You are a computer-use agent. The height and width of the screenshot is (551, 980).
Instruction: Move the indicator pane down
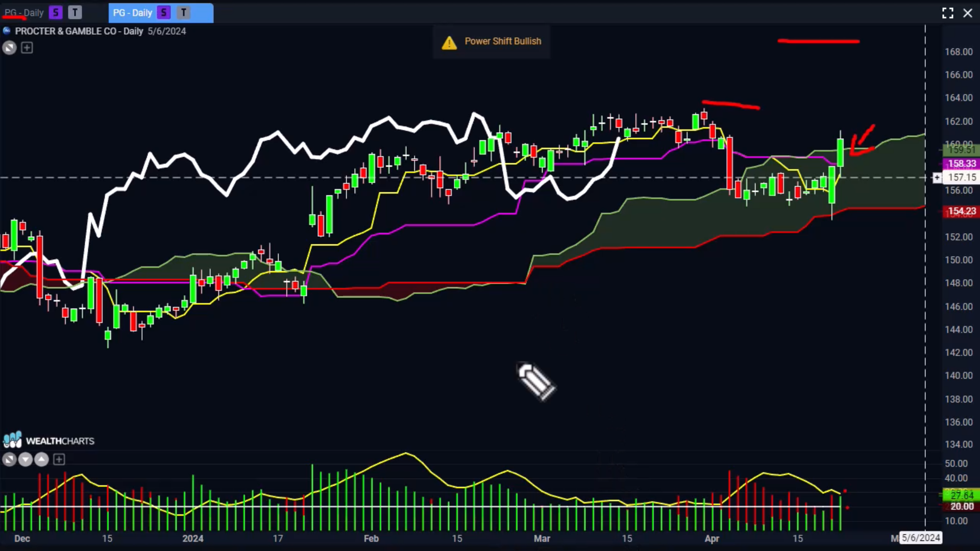(x=26, y=460)
